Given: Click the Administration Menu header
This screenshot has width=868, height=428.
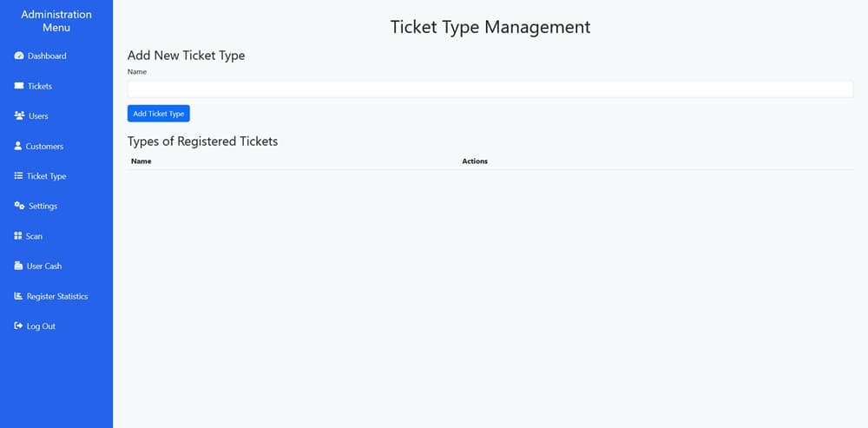Looking at the screenshot, I should pos(56,21).
